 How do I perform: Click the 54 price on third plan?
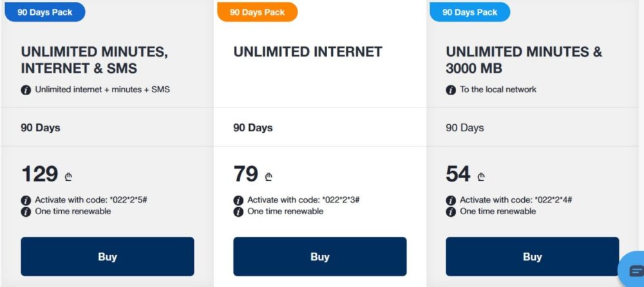click(x=458, y=174)
